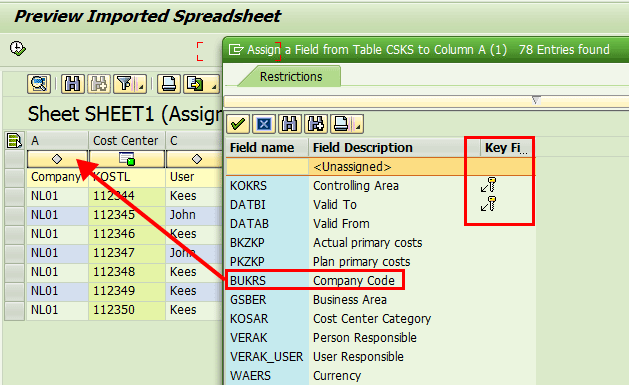Click the User cell in column C
The image size is (629, 385).
pos(195,177)
